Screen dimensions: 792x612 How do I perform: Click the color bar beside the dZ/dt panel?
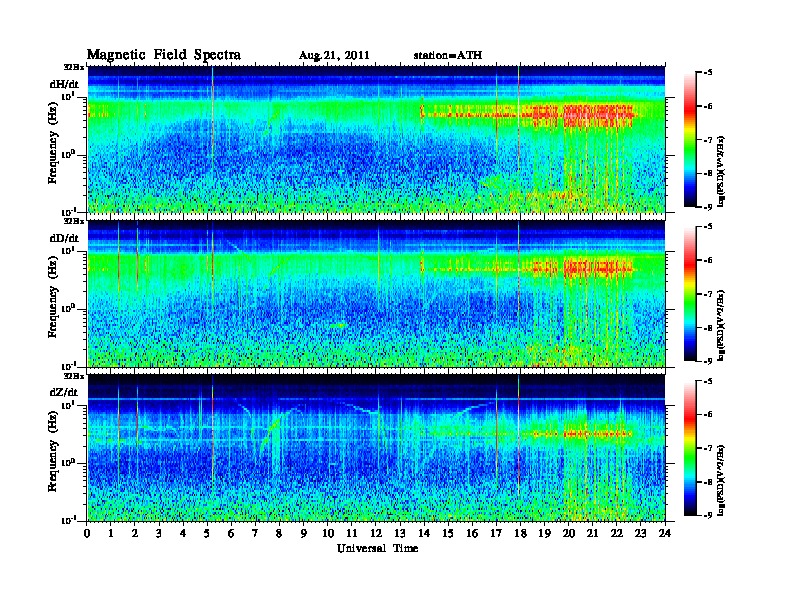pyautogui.click(x=690, y=448)
